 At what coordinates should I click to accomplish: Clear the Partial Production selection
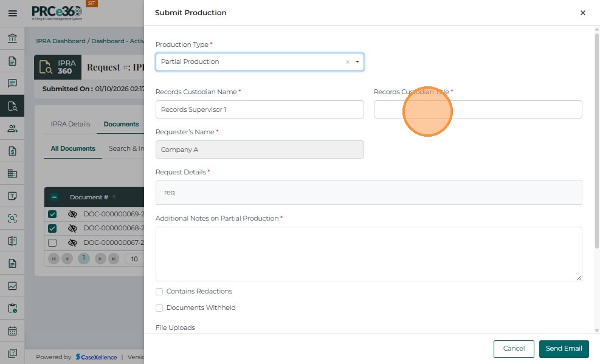[348, 62]
